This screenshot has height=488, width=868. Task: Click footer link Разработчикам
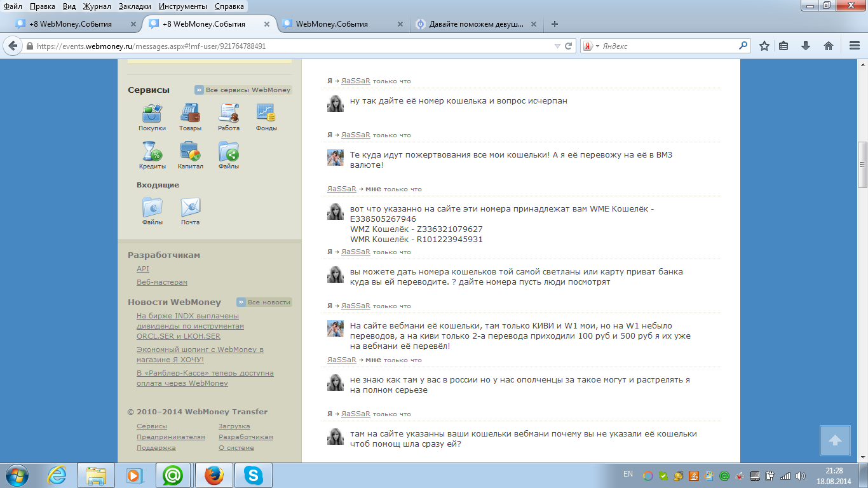tap(246, 437)
